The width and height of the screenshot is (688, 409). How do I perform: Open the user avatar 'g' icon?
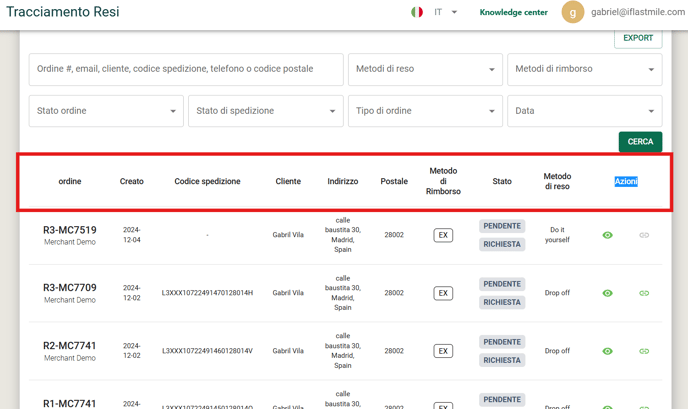573,12
